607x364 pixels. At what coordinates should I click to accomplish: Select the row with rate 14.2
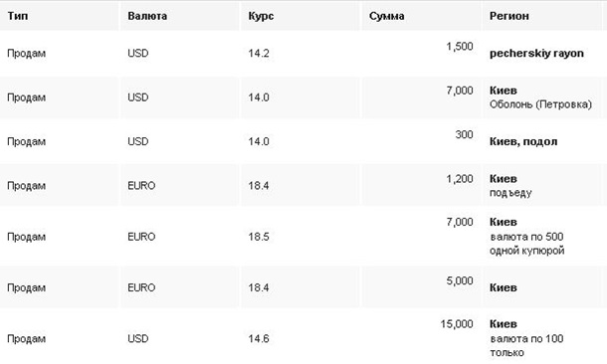click(303, 54)
